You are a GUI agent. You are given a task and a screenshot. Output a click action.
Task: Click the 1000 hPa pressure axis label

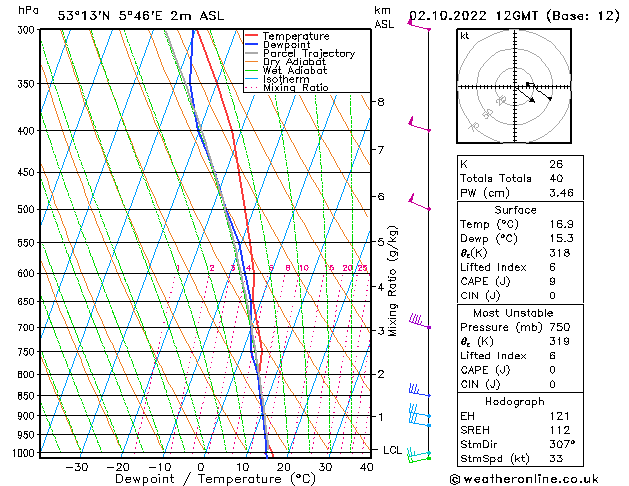coord(26,453)
